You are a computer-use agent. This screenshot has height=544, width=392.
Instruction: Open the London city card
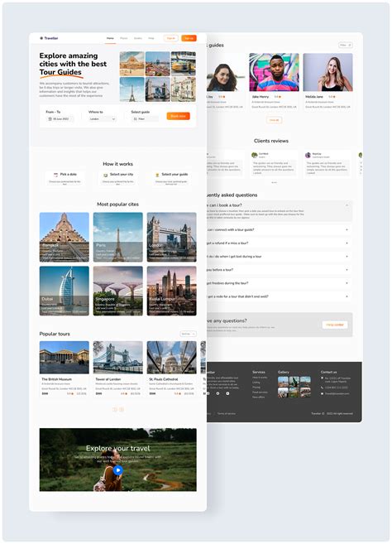coord(171,237)
